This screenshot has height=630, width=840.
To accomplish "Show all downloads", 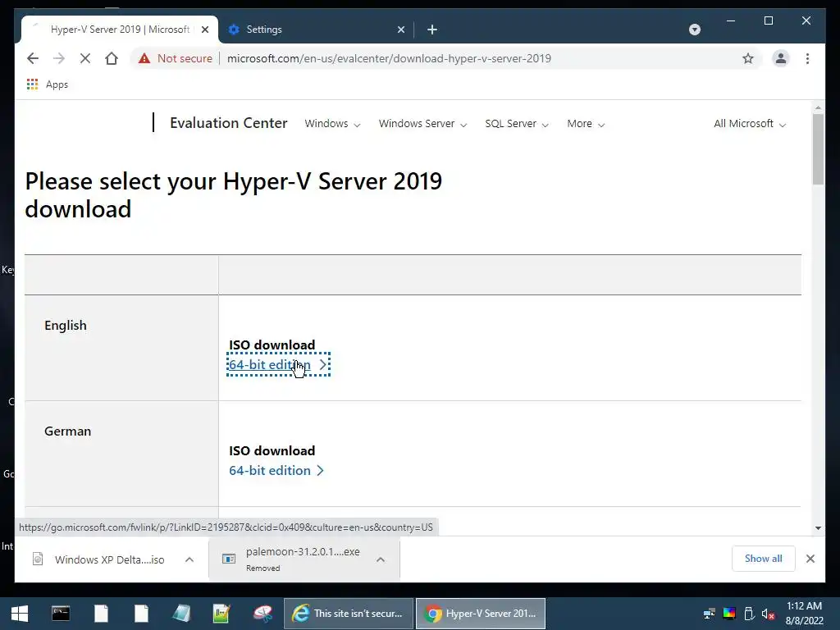I will click(x=763, y=559).
